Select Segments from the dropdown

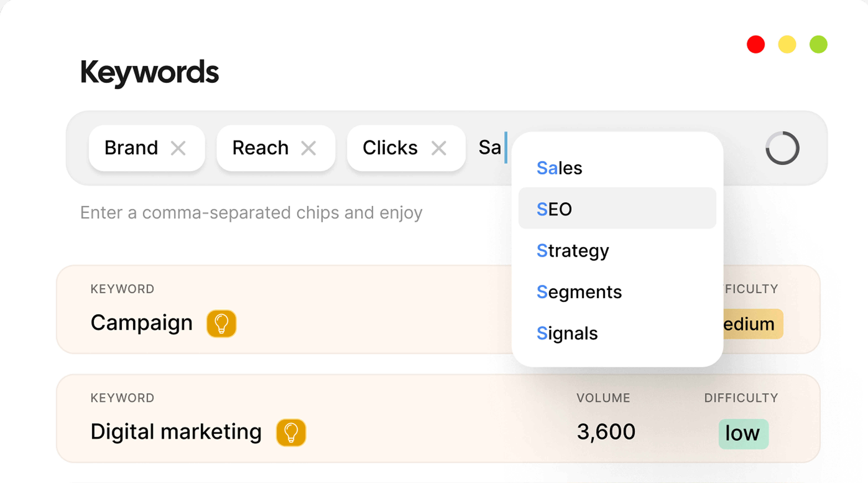(579, 292)
